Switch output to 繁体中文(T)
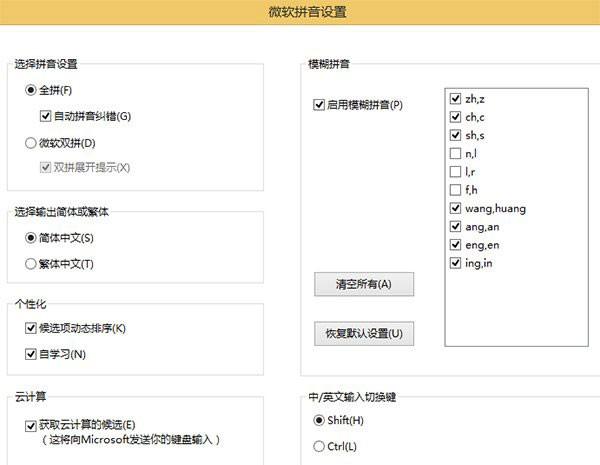Image resolution: width=600 pixels, height=465 pixels. click(x=31, y=264)
